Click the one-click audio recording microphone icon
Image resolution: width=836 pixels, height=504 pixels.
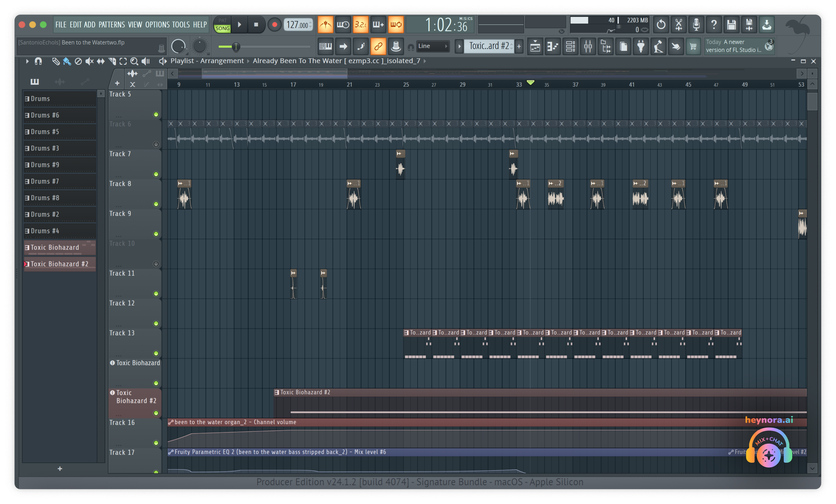pyautogui.click(x=696, y=25)
